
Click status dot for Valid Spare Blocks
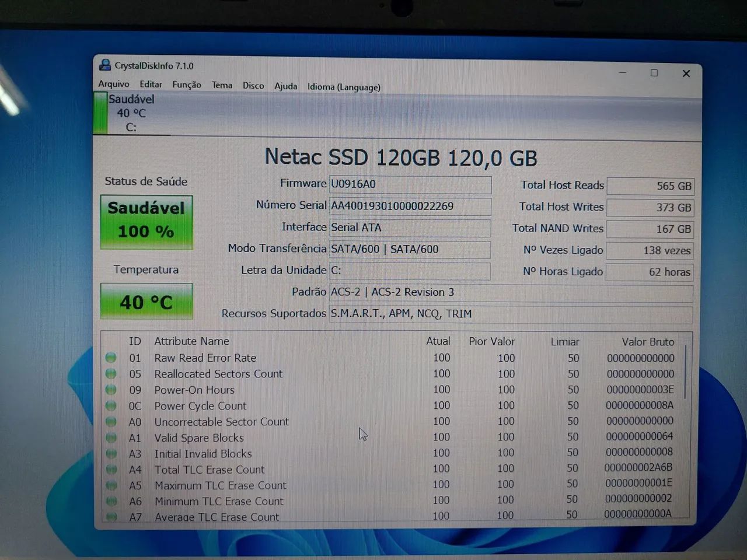coord(111,437)
